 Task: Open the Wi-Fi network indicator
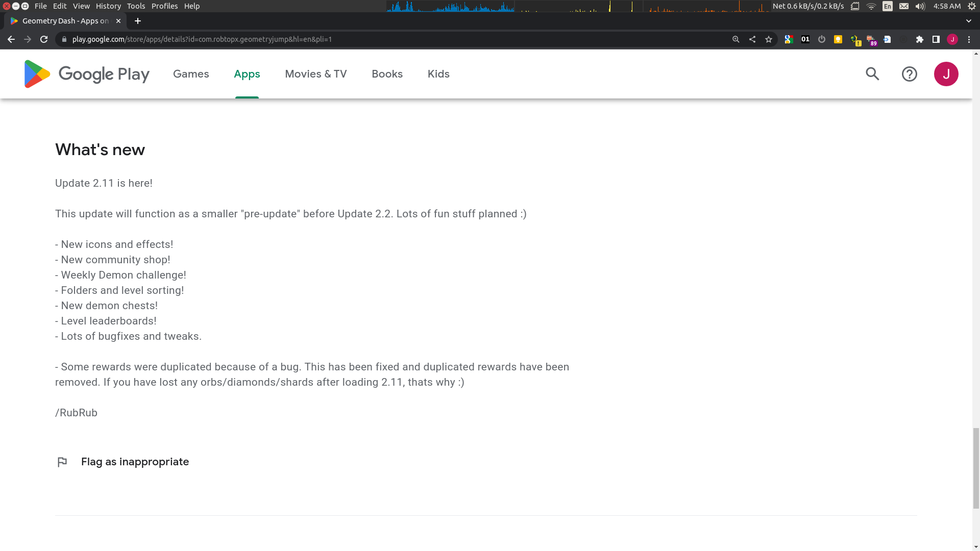click(871, 6)
